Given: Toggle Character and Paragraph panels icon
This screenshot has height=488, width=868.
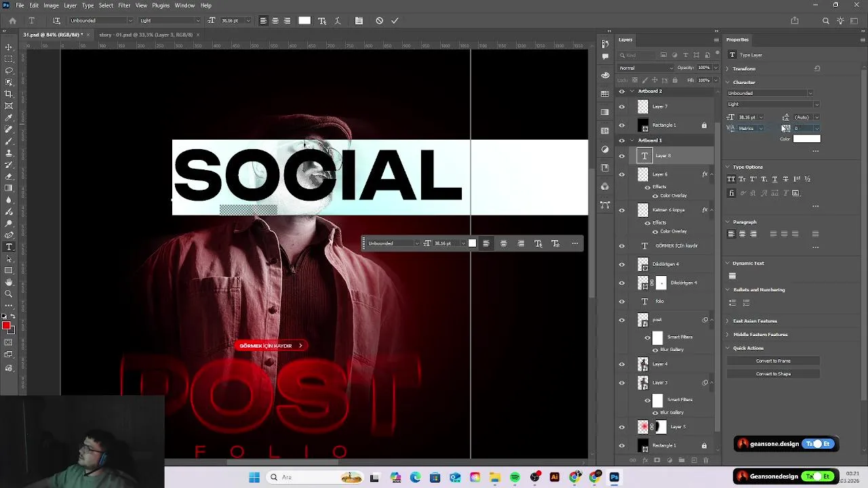Looking at the screenshot, I should [359, 20].
